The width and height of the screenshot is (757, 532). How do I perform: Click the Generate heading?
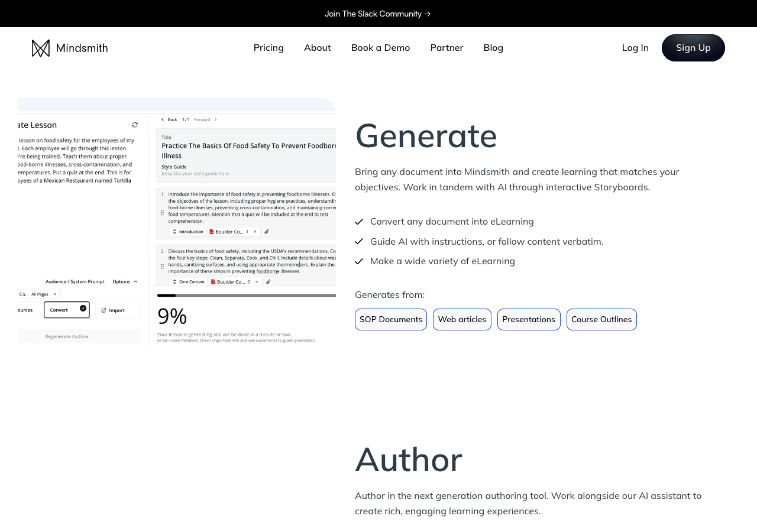(x=426, y=135)
